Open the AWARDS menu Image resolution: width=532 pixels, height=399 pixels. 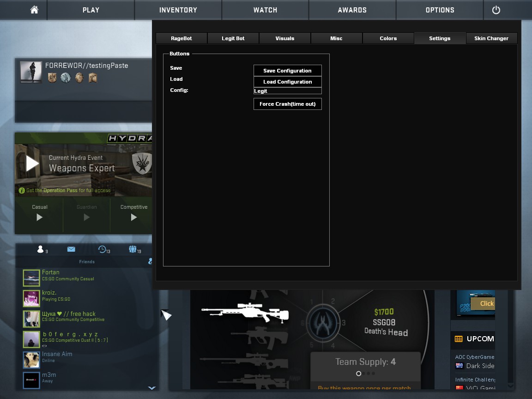(x=352, y=10)
